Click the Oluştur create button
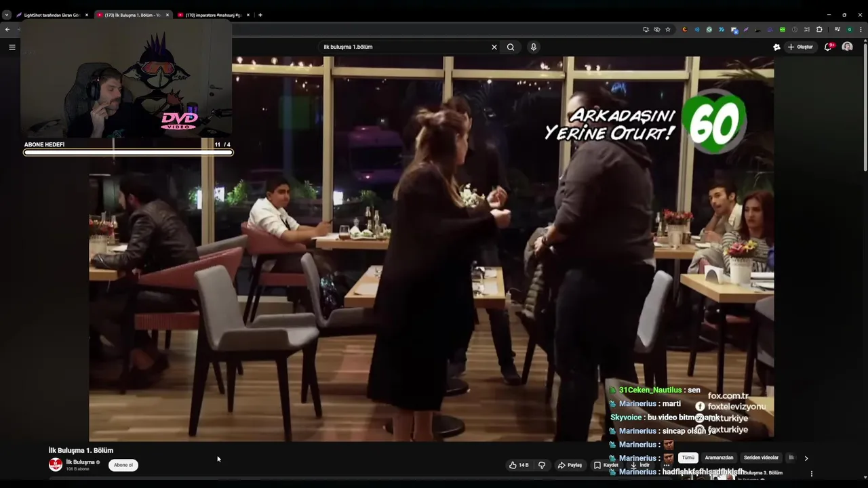The image size is (868, 488). pos(800,47)
